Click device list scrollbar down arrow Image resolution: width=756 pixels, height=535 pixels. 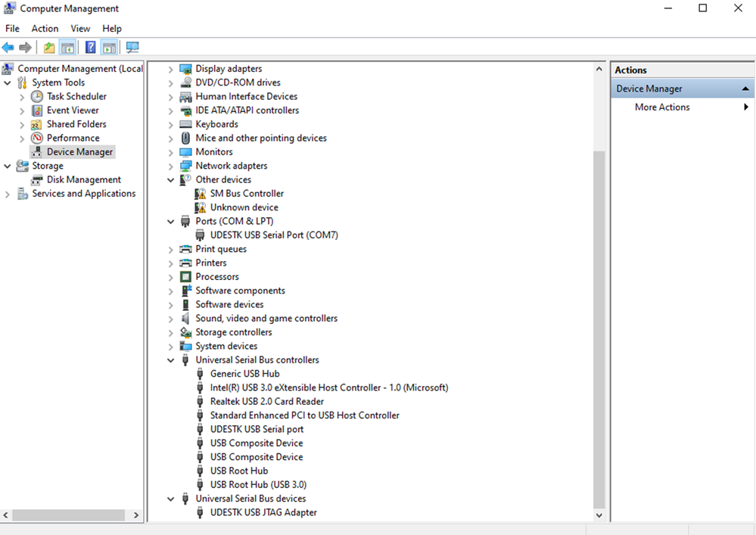click(599, 515)
